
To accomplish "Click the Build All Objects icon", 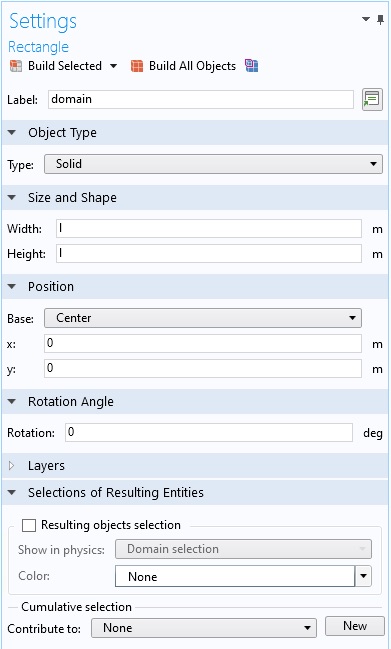I will [137, 66].
